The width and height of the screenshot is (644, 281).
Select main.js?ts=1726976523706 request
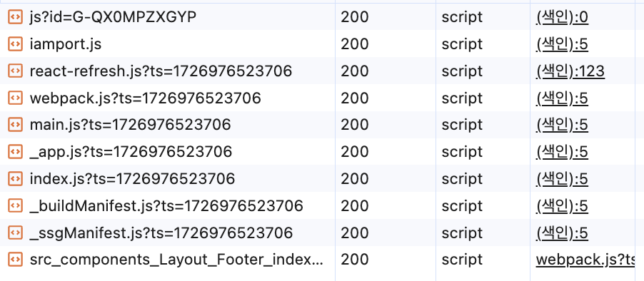(x=130, y=125)
